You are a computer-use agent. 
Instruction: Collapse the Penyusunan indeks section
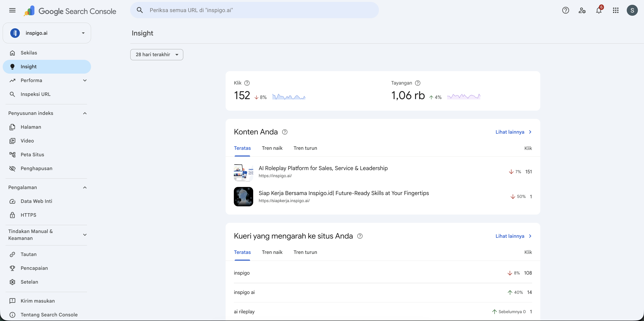(85, 113)
